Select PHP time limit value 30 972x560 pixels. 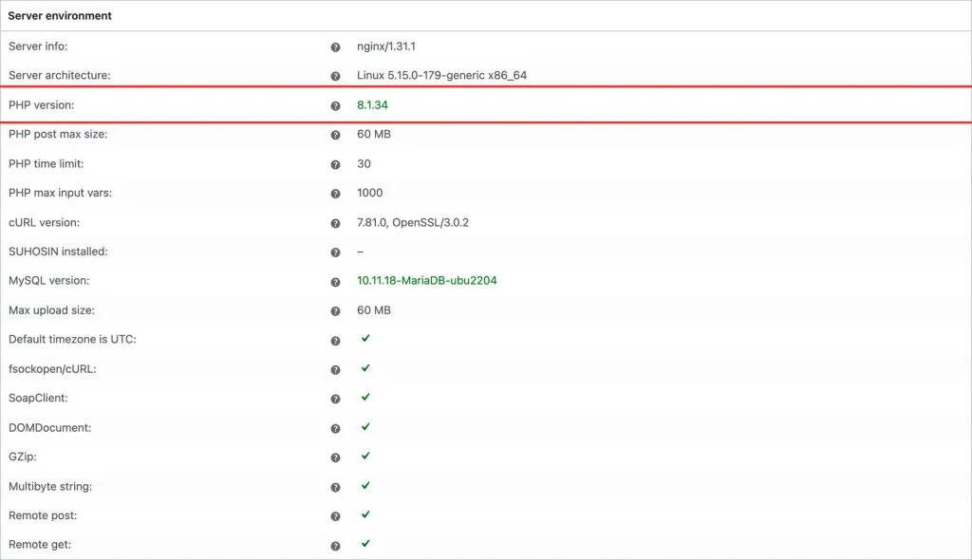[364, 164]
